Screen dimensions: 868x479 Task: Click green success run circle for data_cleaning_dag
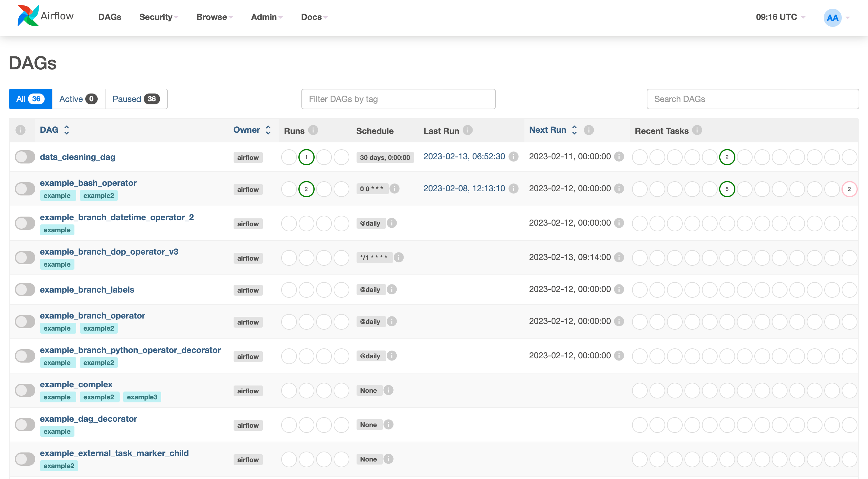coord(306,157)
